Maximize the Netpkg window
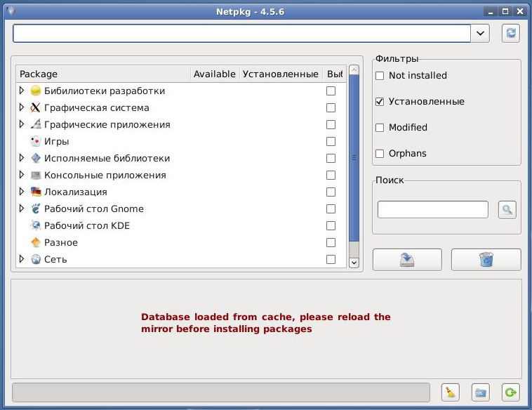The width and height of the screenshot is (532, 410). click(505, 11)
